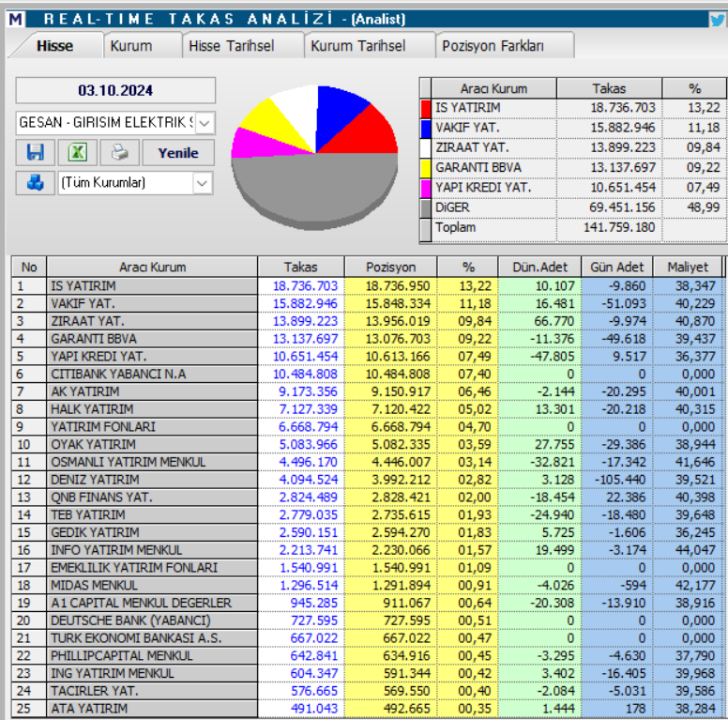Screen dimensions: 728x720
Task: Open the Twitter bird icon
Action: coord(718,20)
